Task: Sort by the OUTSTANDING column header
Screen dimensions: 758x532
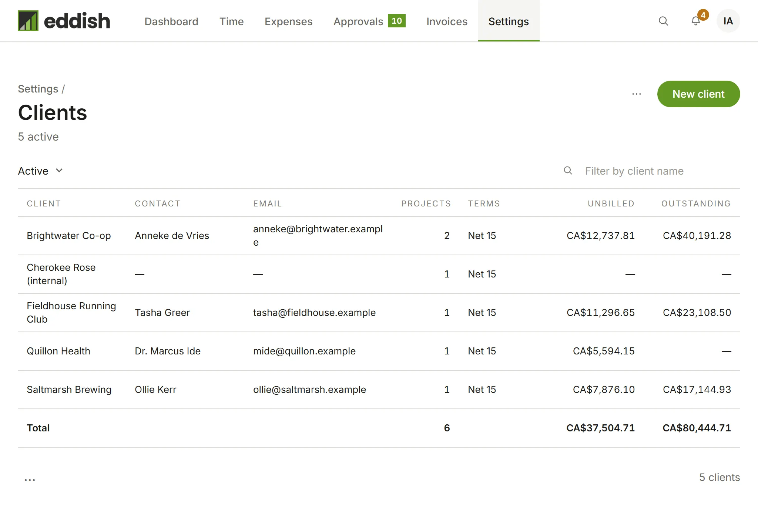Action: coord(696,203)
